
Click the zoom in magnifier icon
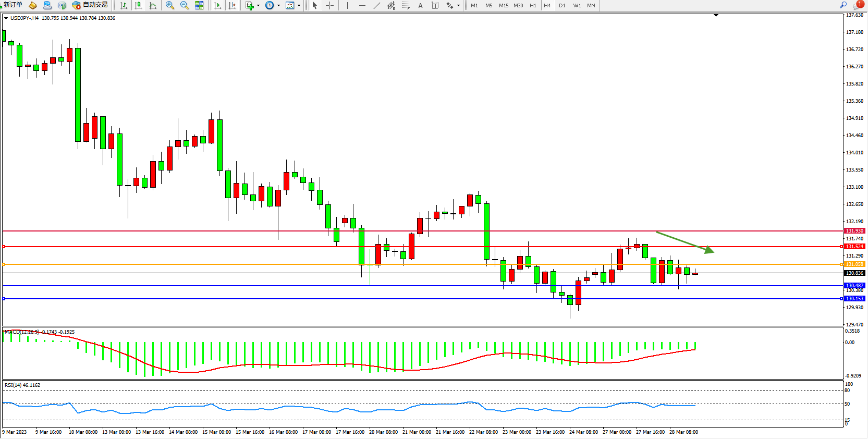[170, 5]
